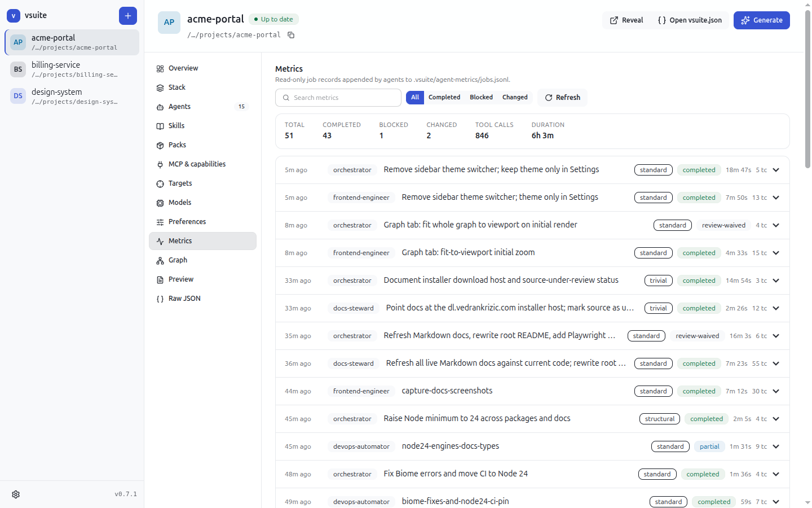This screenshot has width=812, height=508.
Task: Filter metrics by Completed
Action: click(444, 98)
